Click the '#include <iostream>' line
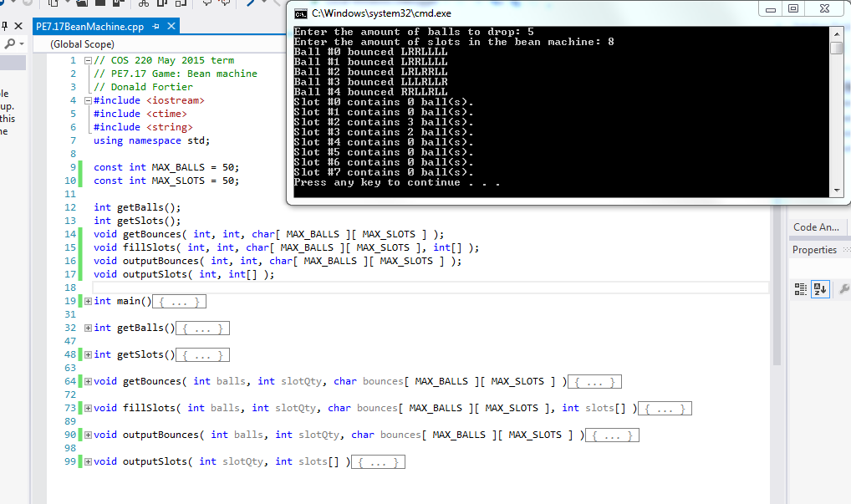The image size is (851, 504). coord(149,100)
